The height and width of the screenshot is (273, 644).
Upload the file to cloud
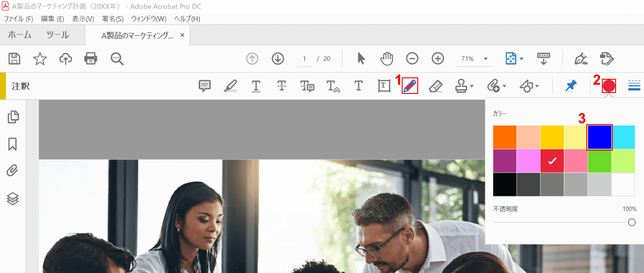click(66, 59)
